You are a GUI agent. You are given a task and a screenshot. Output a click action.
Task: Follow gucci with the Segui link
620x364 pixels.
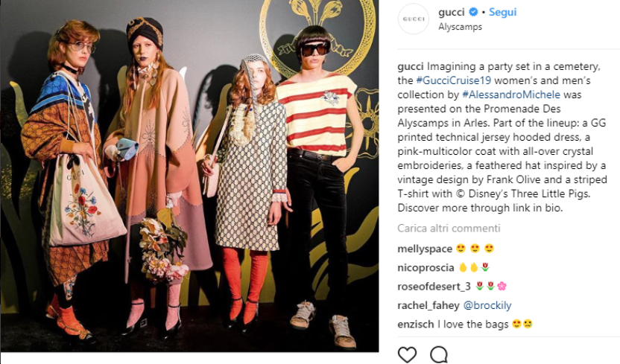502,12
